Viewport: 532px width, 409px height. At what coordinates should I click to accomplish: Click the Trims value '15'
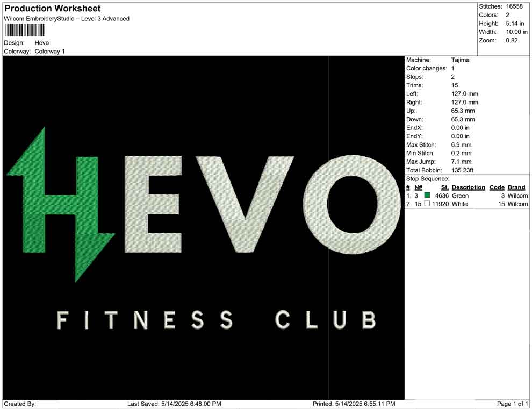pyautogui.click(x=455, y=85)
